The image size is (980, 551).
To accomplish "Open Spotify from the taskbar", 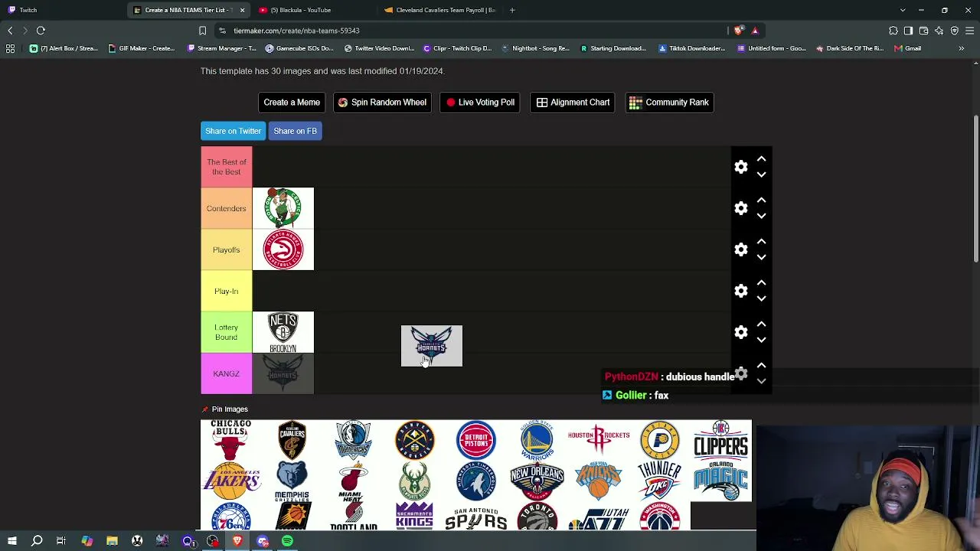I will click(287, 541).
